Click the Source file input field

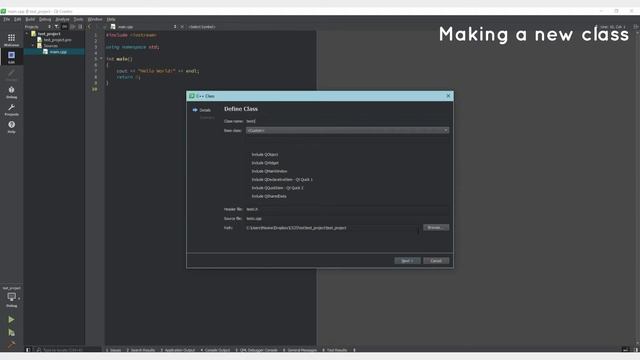pyautogui.click(x=347, y=218)
